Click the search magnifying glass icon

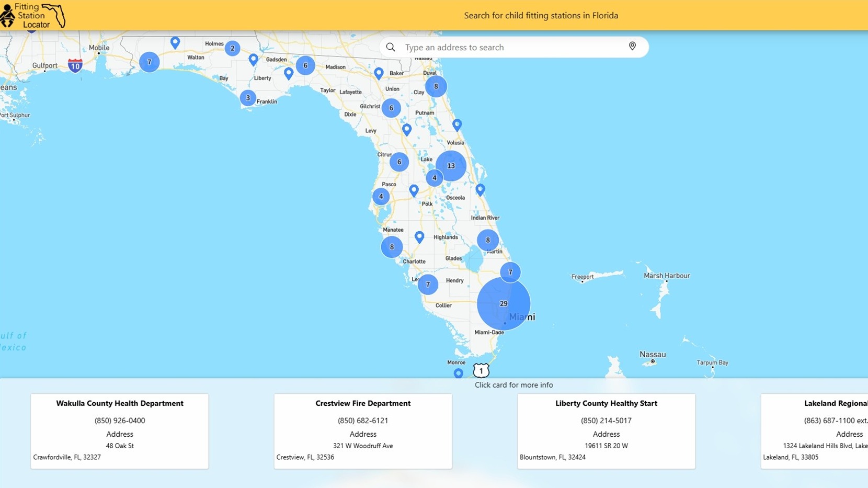pyautogui.click(x=391, y=47)
